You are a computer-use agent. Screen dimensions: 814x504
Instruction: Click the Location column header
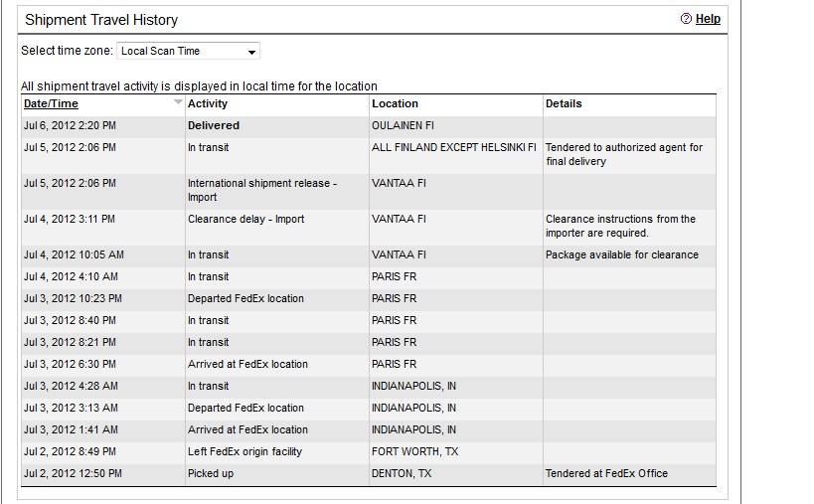395,103
